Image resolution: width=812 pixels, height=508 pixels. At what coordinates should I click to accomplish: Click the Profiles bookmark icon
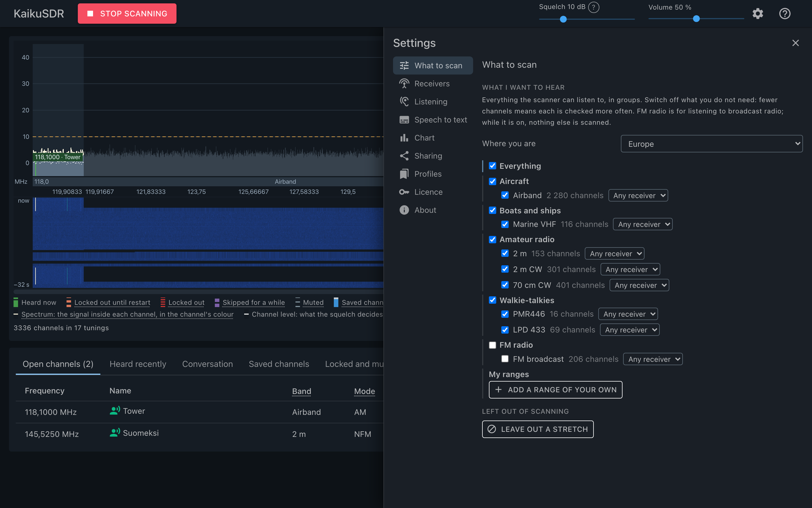pyautogui.click(x=404, y=174)
